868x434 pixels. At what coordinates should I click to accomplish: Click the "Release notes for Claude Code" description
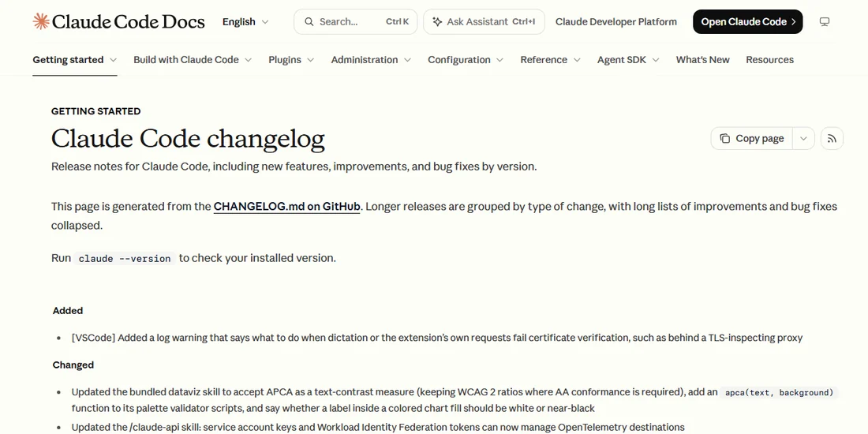[x=294, y=166]
